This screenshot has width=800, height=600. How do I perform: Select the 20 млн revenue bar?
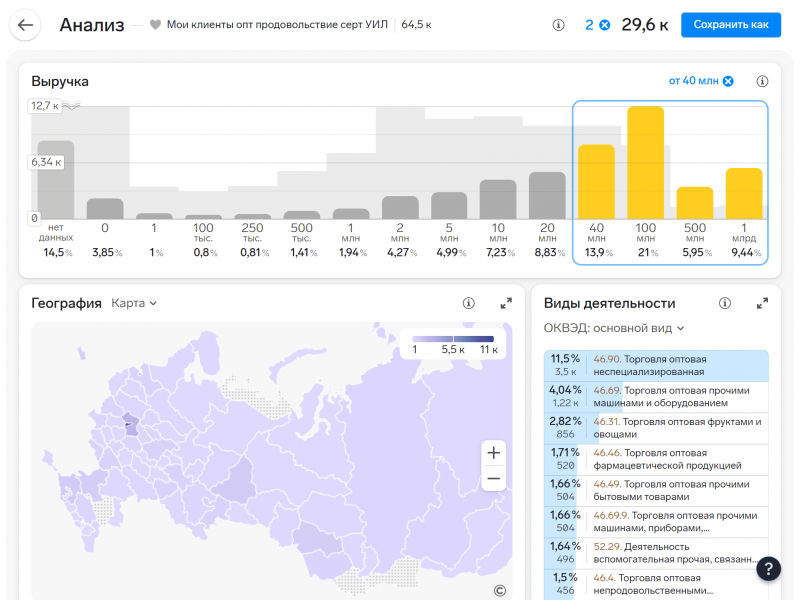[x=547, y=195]
